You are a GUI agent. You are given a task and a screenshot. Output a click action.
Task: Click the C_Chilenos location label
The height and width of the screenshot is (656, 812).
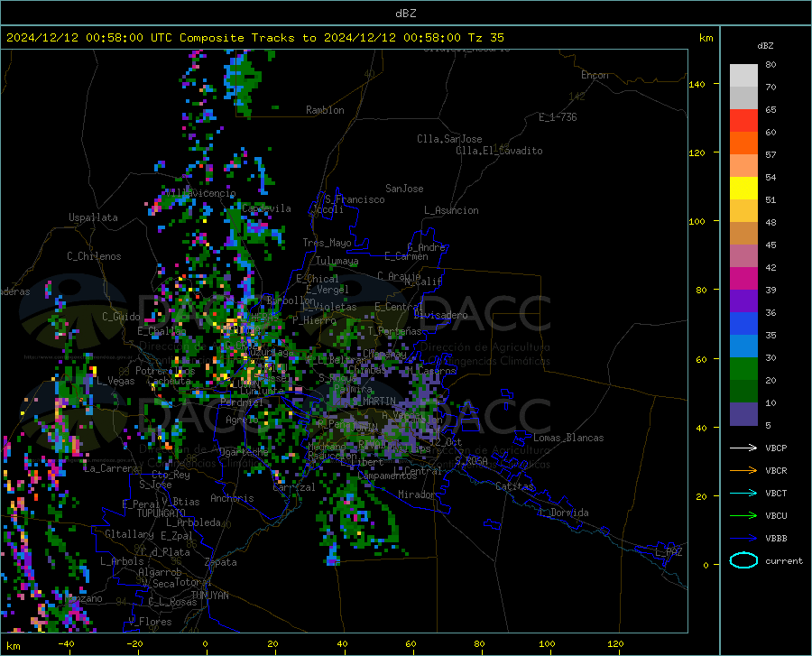94,256
